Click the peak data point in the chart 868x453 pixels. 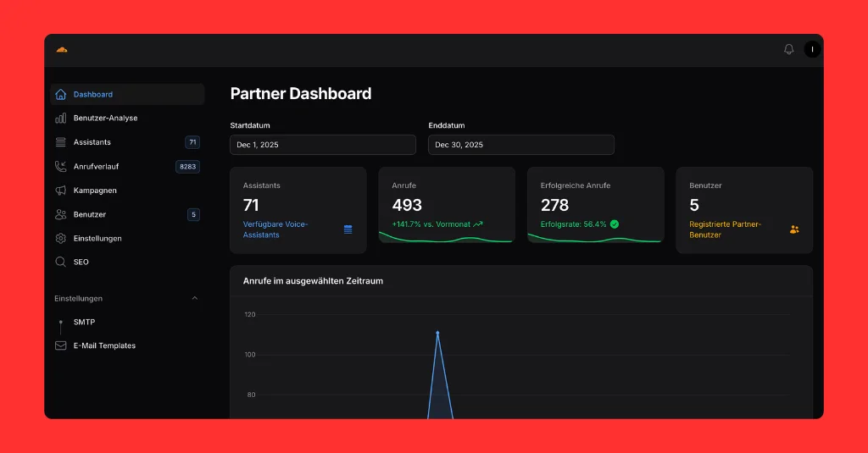tap(437, 333)
